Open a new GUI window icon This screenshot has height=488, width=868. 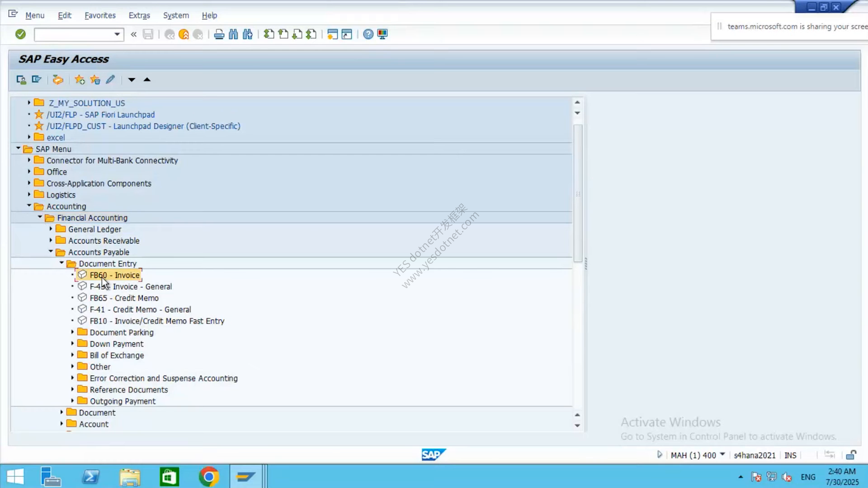(333, 34)
